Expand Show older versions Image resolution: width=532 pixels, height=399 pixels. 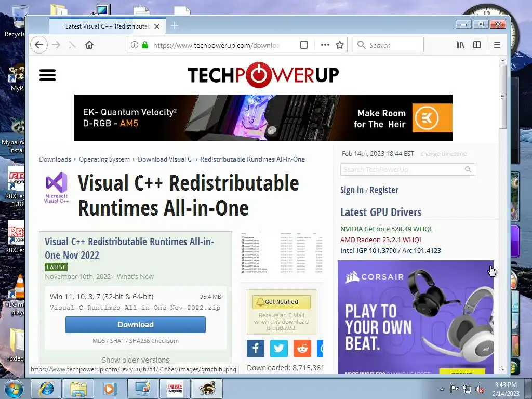click(x=136, y=360)
